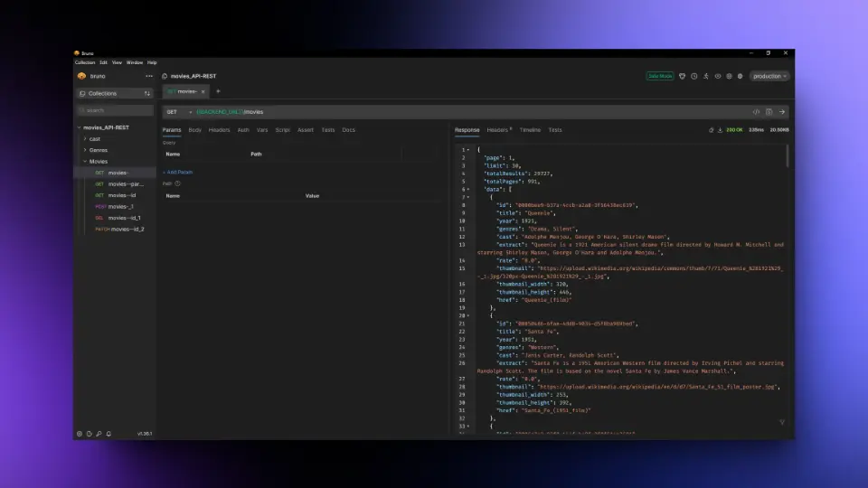Click the cookies icon at sidebar bottom
The width and height of the screenshot is (868, 488).
click(90, 434)
